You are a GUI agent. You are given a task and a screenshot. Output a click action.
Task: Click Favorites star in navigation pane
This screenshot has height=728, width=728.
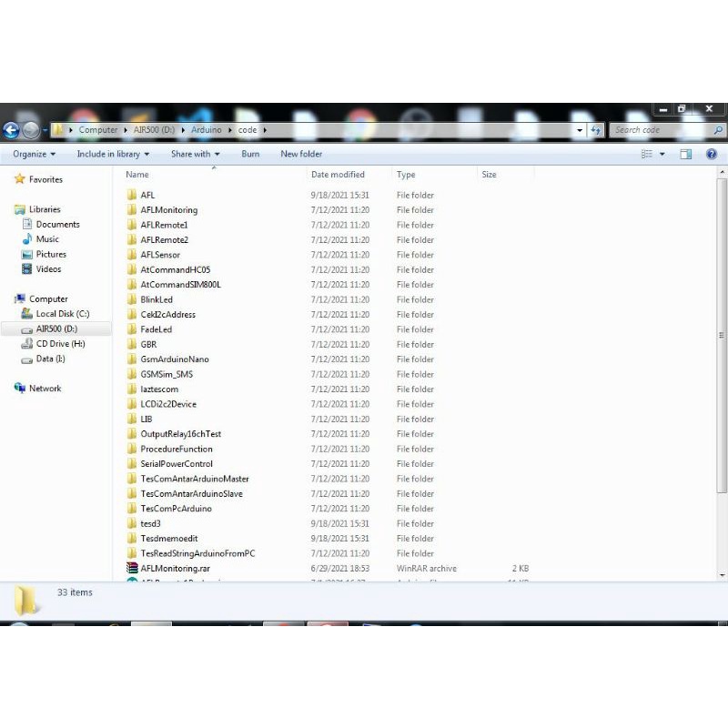tap(19, 179)
